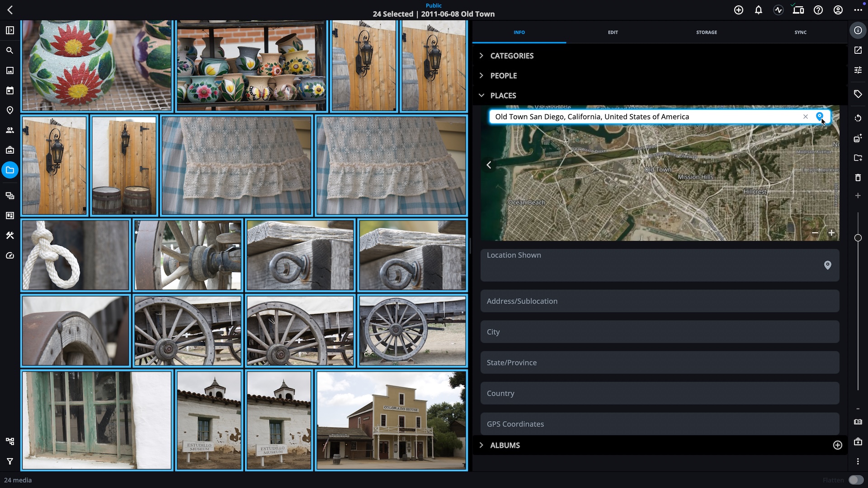Switch to the Edit tab
Viewport: 868px width, 488px height.
click(613, 32)
